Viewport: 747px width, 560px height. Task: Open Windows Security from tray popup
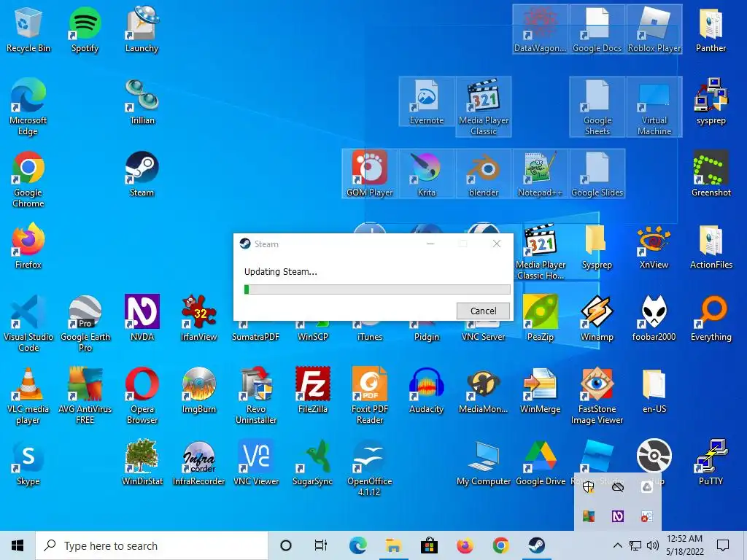[589, 487]
